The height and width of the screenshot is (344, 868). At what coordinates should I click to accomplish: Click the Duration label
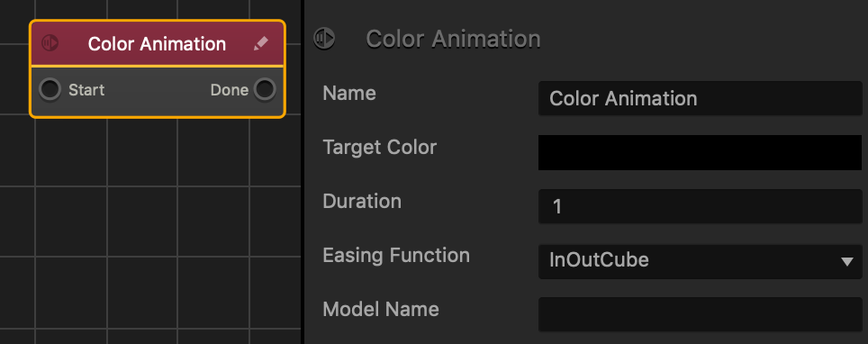[362, 201]
